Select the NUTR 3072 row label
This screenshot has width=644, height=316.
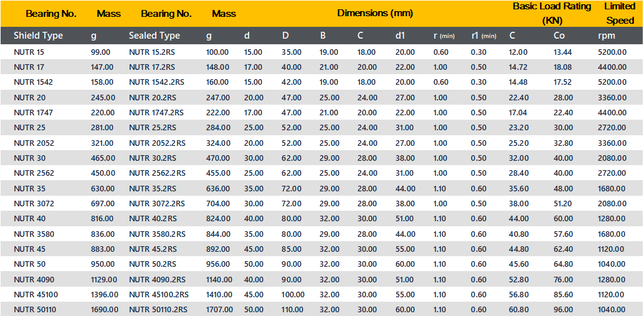click(34, 203)
